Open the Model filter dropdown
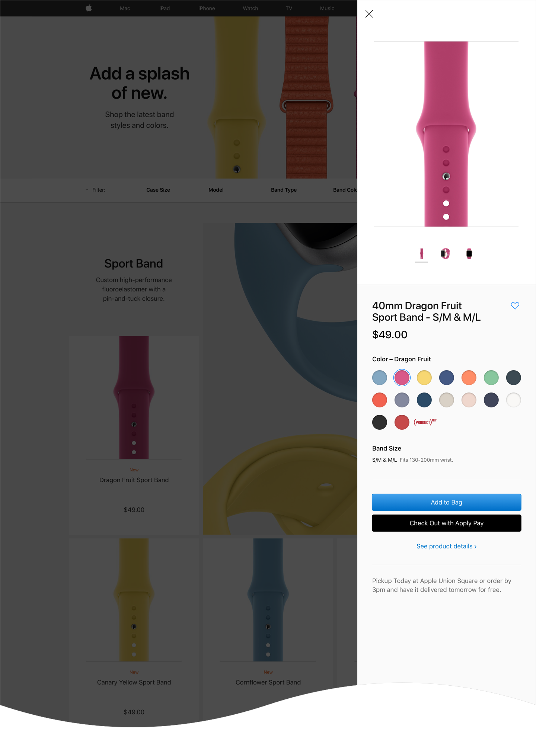 [x=216, y=190]
